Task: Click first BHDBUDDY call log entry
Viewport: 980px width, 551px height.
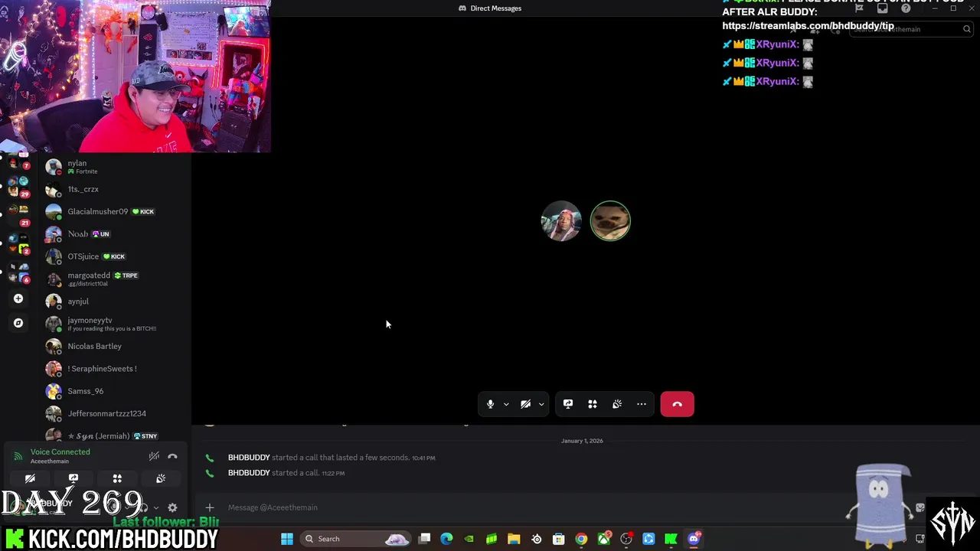Action: [x=332, y=458]
